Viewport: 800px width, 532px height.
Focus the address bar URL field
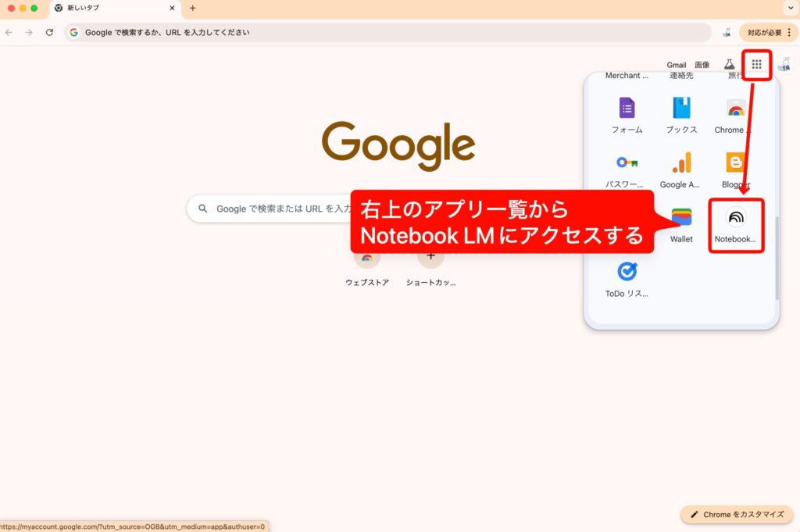391,32
